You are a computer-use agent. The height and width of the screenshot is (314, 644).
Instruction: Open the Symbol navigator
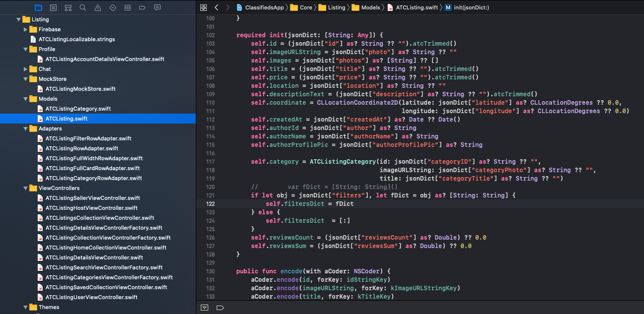[67, 8]
